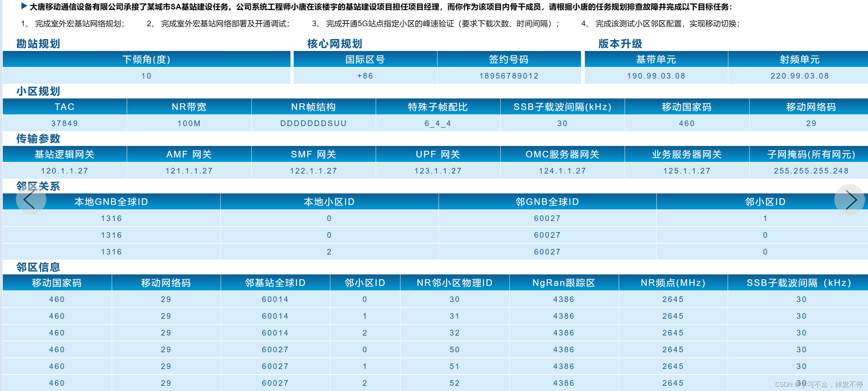
Task: Click the OMC服务器网关 column header
Action: 562,154
